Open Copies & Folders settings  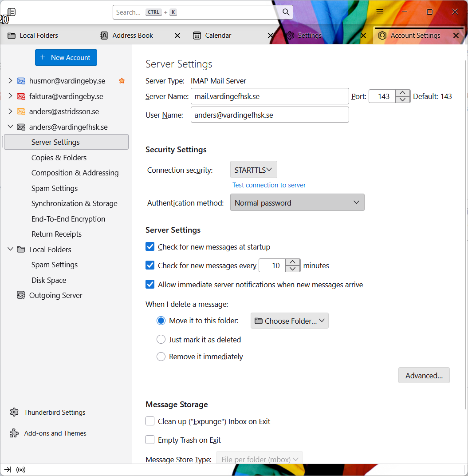click(x=59, y=158)
